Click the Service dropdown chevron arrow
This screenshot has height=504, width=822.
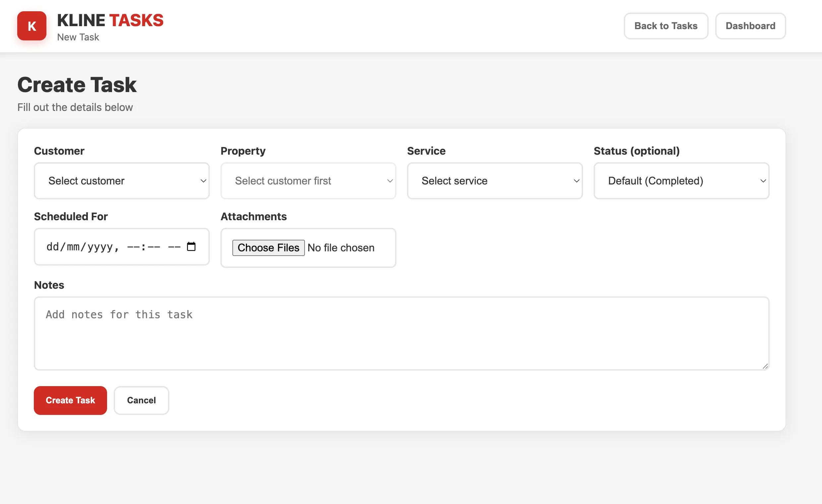576,181
